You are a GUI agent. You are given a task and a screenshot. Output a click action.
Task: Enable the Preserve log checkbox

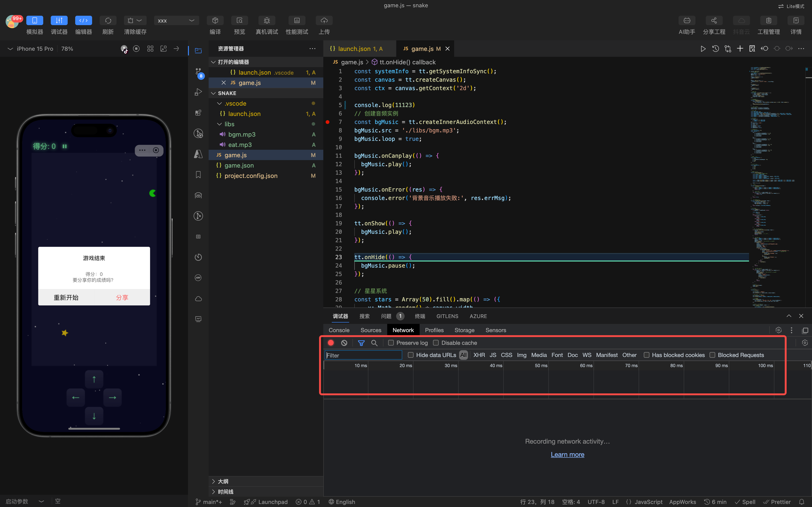(391, 343)
